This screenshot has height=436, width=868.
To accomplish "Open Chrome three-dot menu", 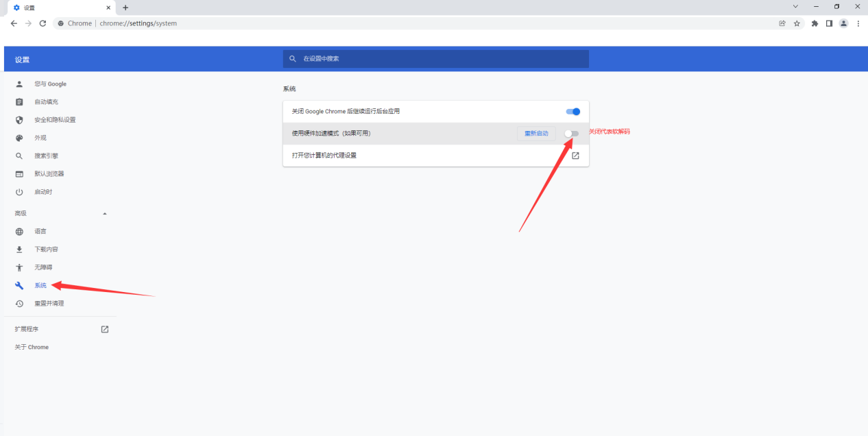I will coord(858,23).
